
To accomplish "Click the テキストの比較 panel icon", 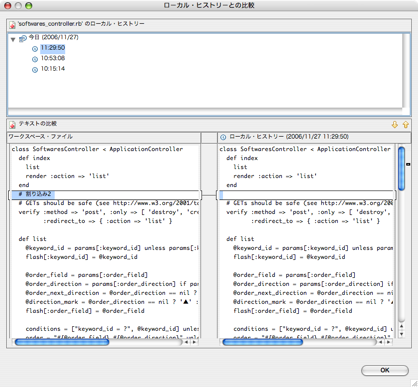I will tap(12, 125).
